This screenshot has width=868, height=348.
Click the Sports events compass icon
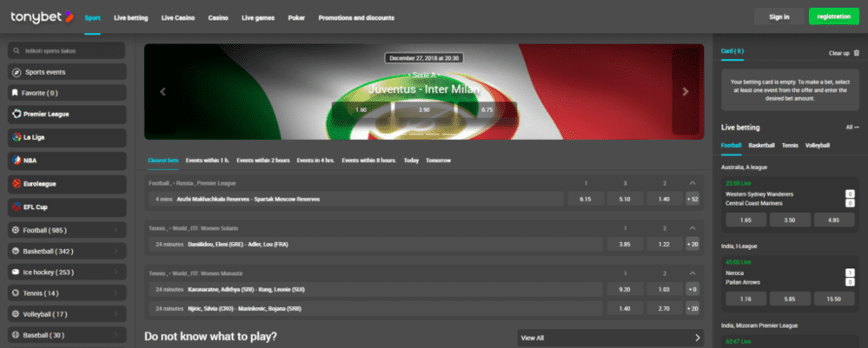point(17,72)
